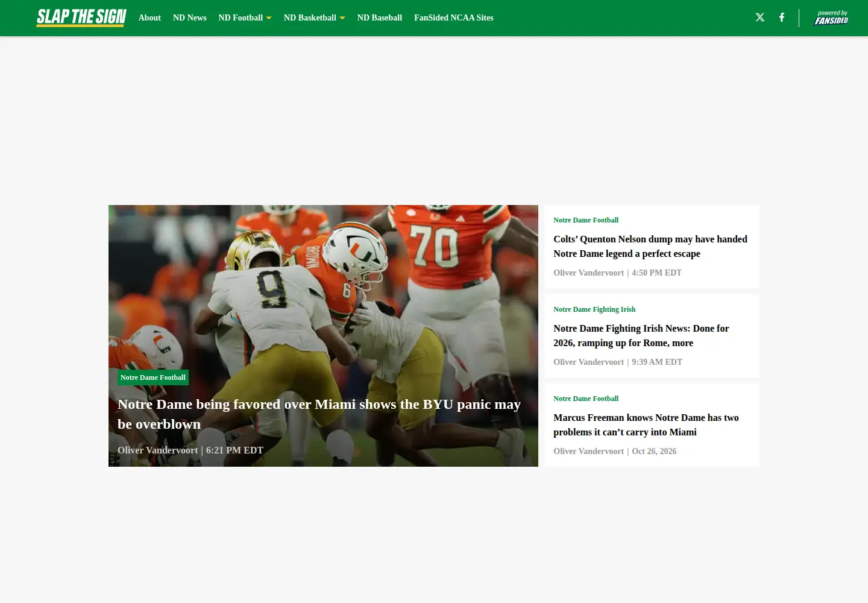This screenshot has width=868, height=603.
Task: Select author Oliver Vandervoort on the featured story
Action: pos(157,450)
